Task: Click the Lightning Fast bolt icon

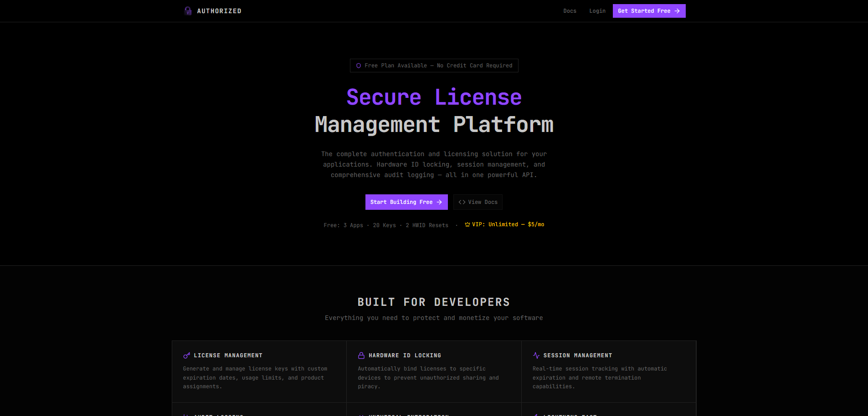Action: 536,414
